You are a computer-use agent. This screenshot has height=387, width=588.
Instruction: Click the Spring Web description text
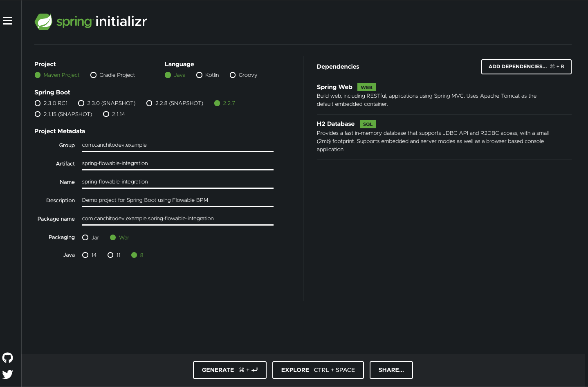[x=426, y=100]
